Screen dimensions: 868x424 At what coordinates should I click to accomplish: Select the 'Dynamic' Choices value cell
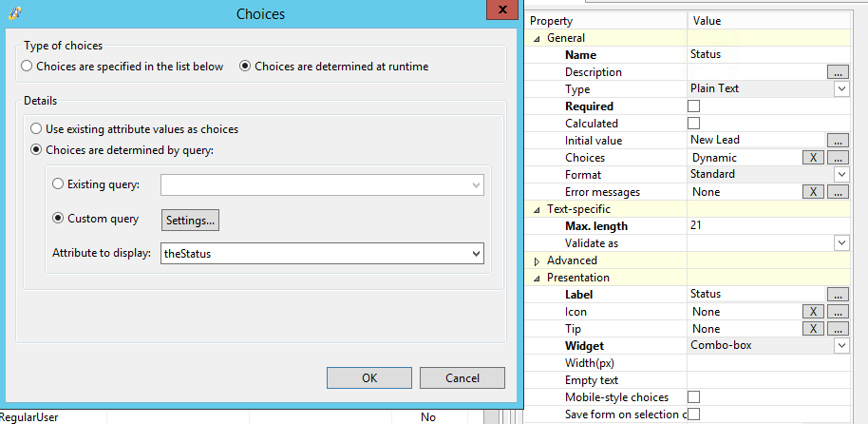[x=745, y=158]
